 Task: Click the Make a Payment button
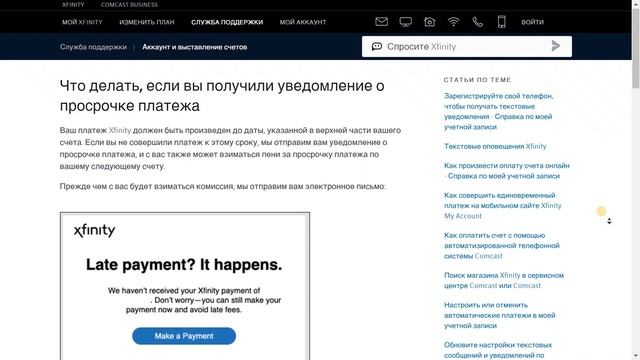(x=184, y=336)
